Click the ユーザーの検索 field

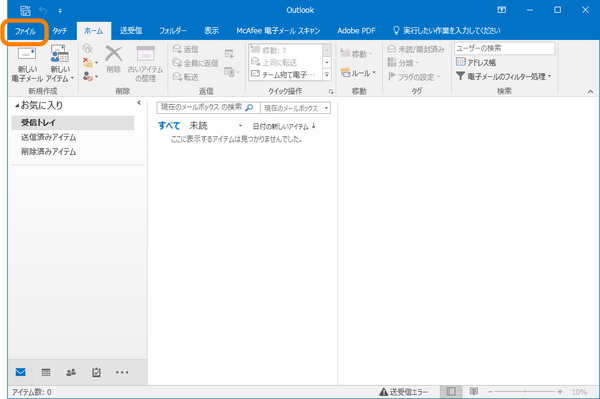(x=504, y=48)
